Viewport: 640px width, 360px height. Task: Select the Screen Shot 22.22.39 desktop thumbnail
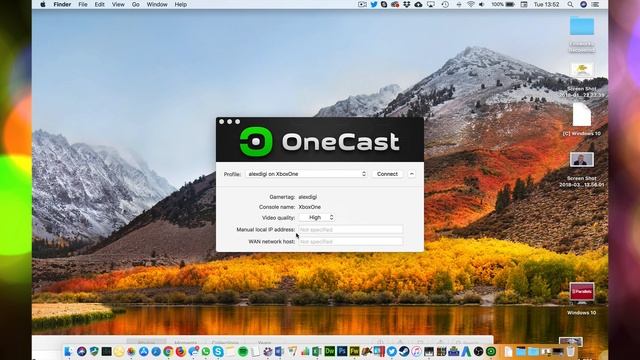582,70
